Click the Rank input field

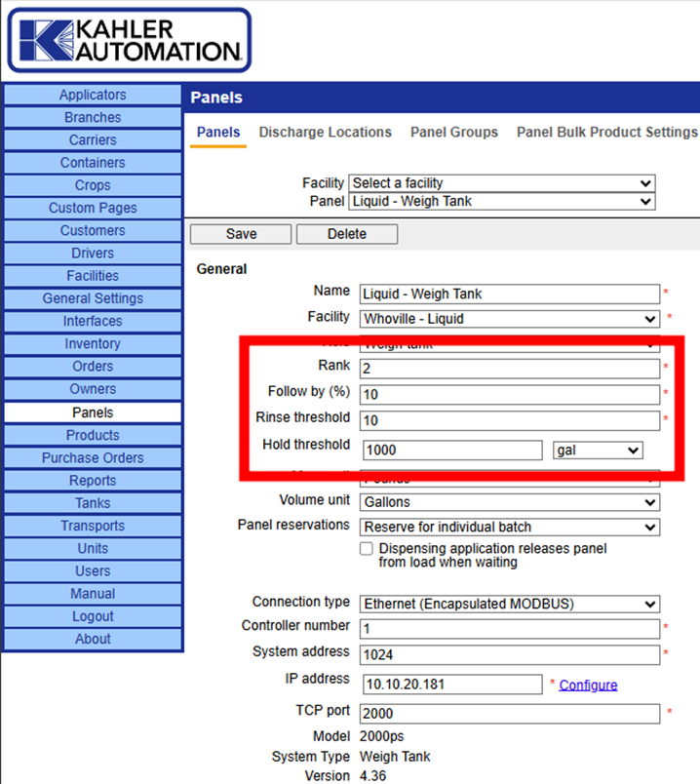509,369
